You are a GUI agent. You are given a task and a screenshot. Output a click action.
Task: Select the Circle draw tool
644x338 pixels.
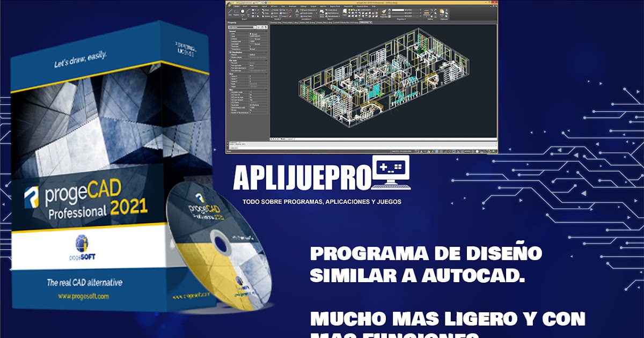[243, 12]
